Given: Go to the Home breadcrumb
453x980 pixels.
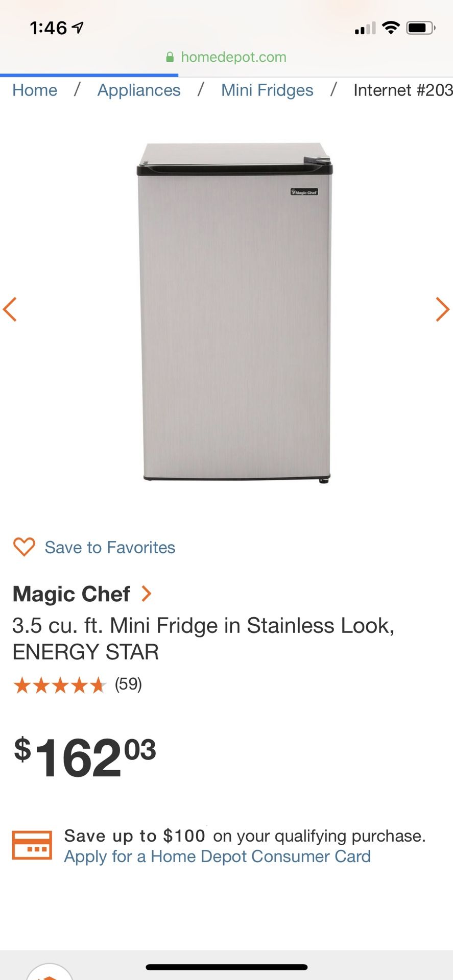Looking at the screenshot, I should pos(35,90).
